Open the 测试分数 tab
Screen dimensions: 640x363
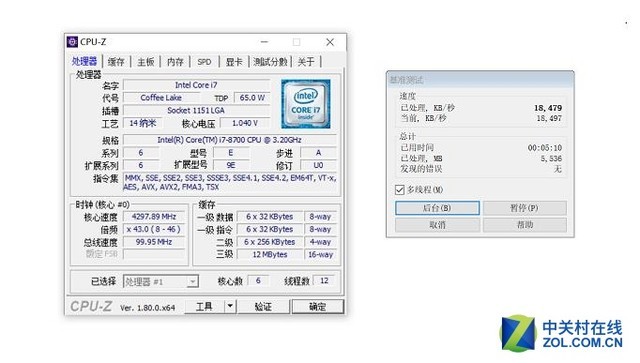270,62
